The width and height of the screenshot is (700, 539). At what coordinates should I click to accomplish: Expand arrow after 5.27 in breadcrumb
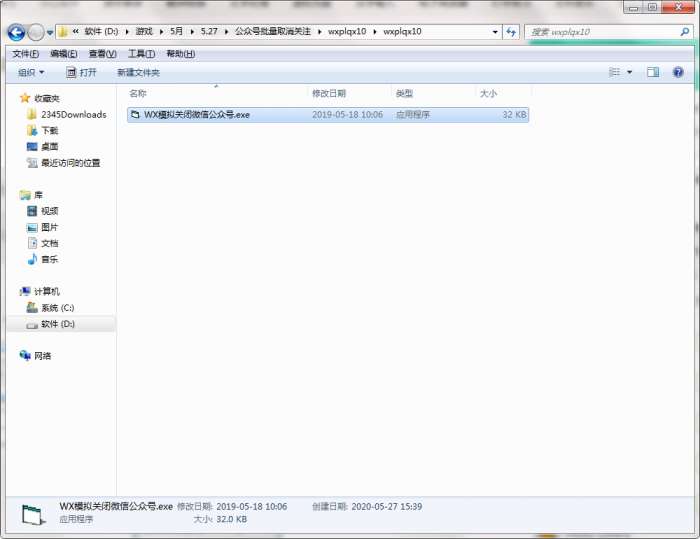pos(226,32)
